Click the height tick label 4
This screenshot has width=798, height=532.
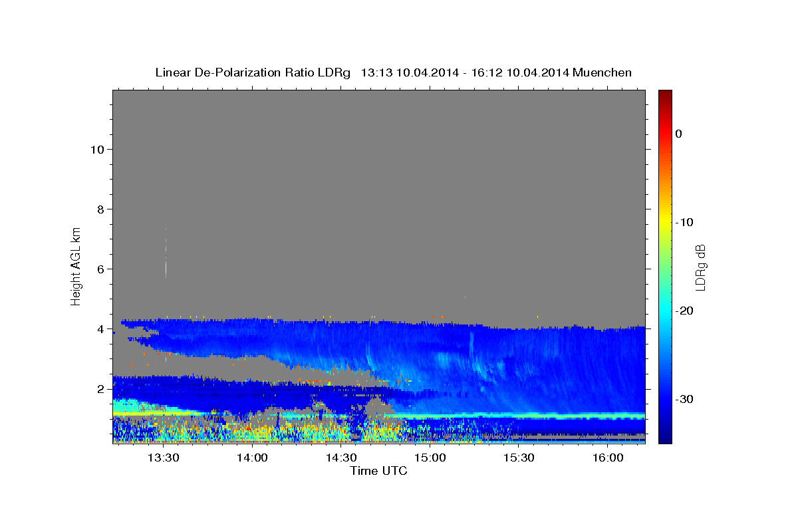tap(100, 329)
